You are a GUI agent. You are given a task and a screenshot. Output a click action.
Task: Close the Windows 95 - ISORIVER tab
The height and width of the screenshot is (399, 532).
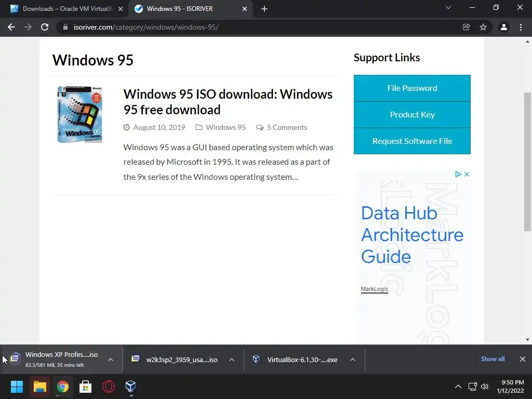click(245, 9)
